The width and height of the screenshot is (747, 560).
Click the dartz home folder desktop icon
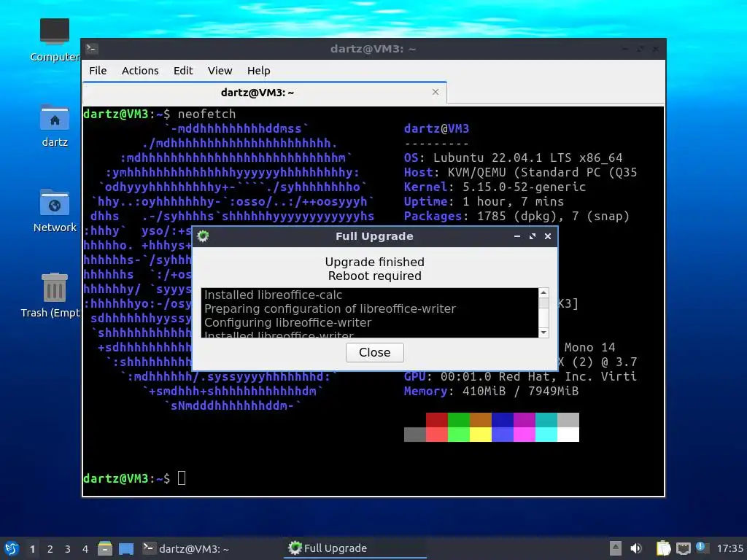54,125
